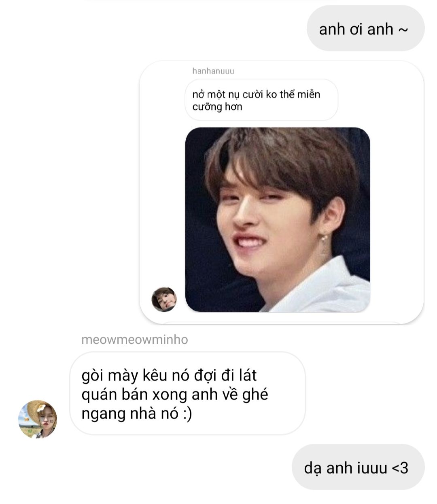Image resolution: width=437 pixels, height=504 pixels.
Task: Tap the cut-off bubble at the shared card's bottom edge
Action: pos(281,323)
